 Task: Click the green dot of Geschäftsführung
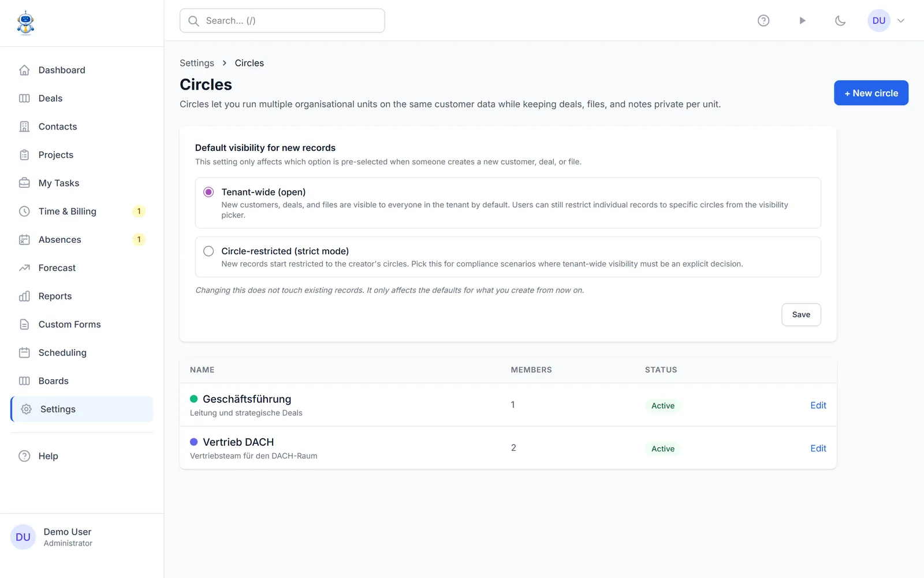[x=194, y=399]
